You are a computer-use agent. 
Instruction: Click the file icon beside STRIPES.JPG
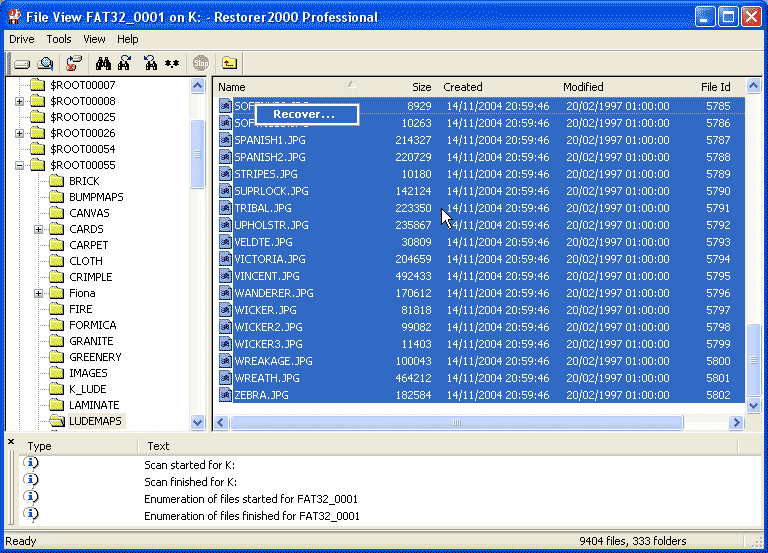225,174
